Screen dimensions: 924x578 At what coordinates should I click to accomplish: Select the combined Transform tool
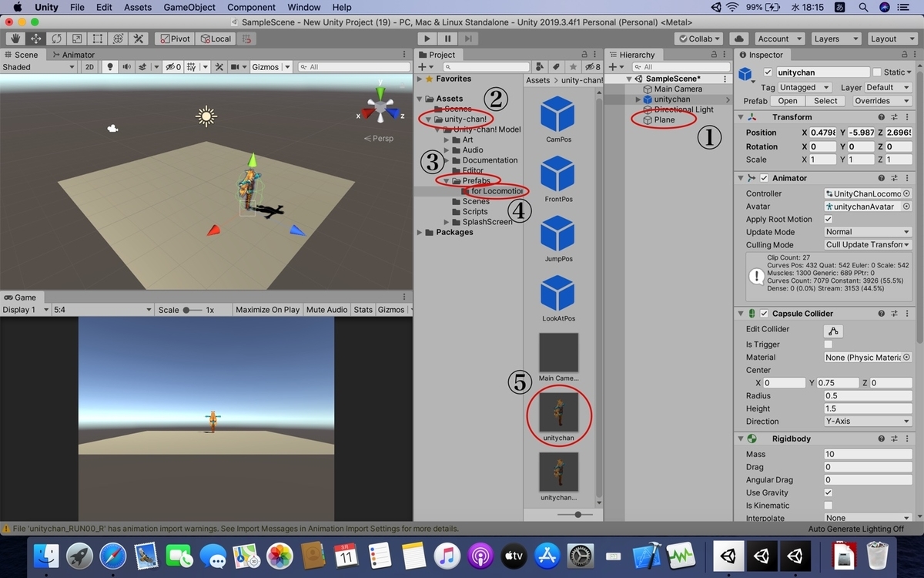(x=118, y=39)
